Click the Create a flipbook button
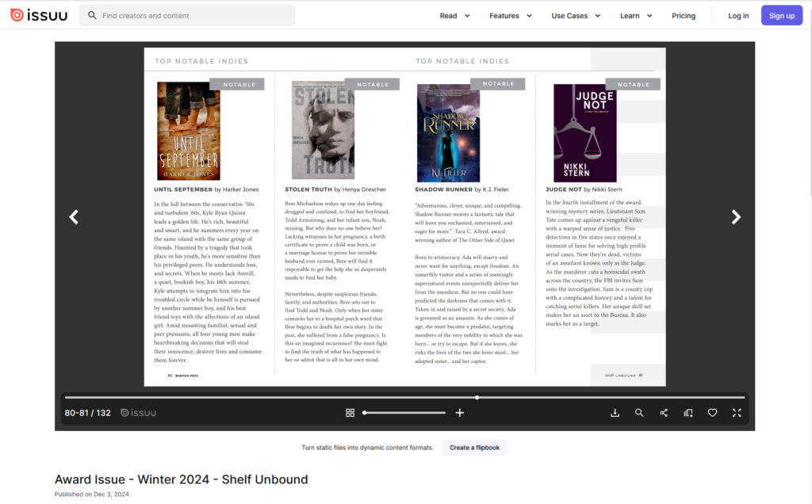812x504 pixels. 474,448
